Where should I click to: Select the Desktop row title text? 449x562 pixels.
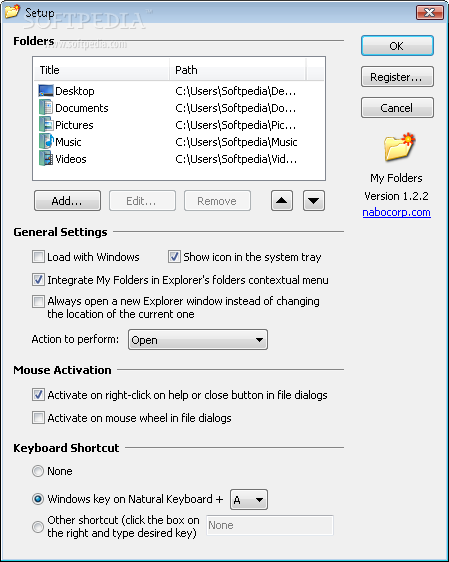(75, 91)
